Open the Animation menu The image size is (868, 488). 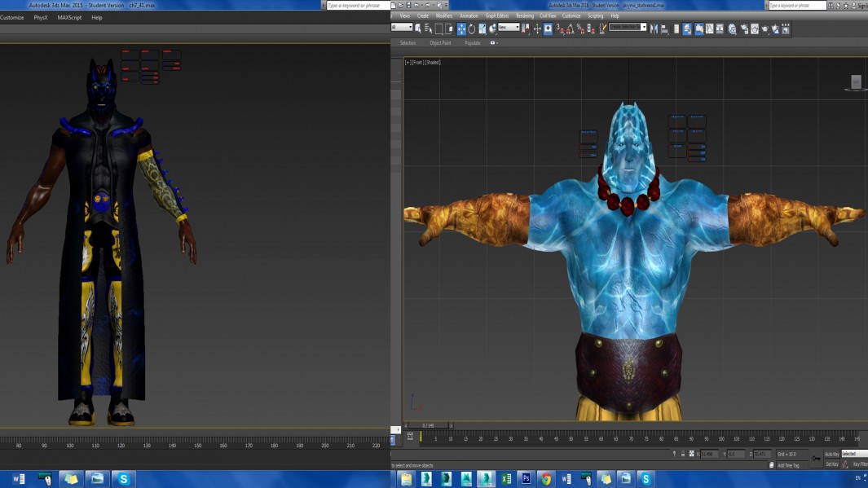[x=469, y=16]
